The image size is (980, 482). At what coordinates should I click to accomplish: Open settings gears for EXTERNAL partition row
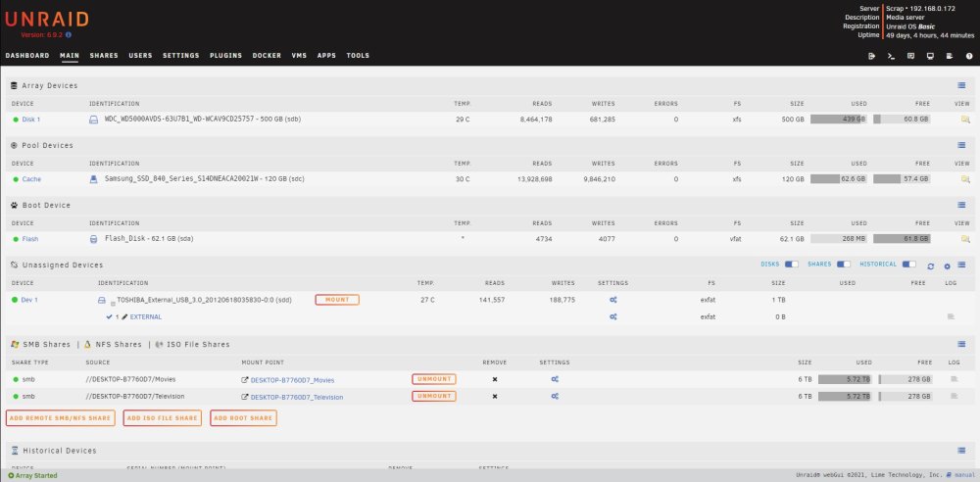613,317
